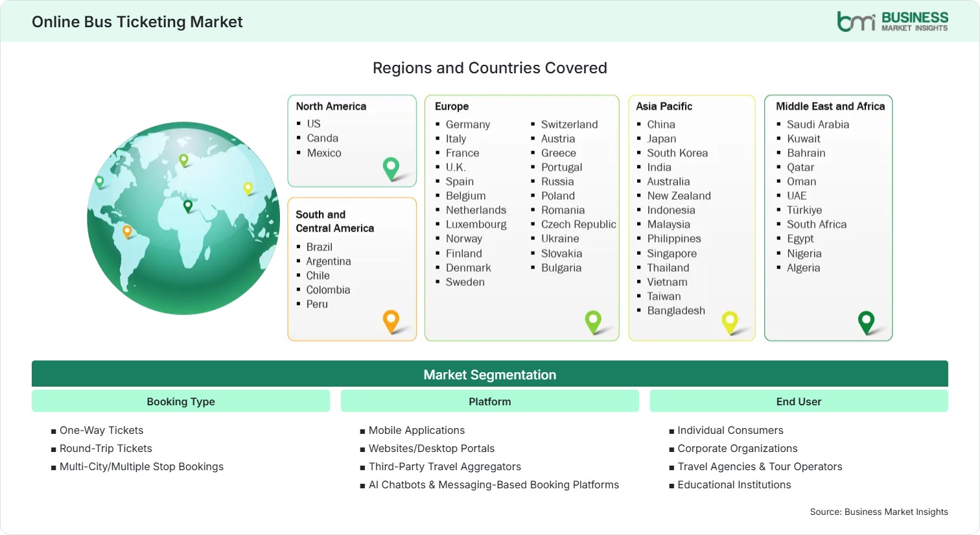Click the Europe heading
Screen dimensions: 980x535
pyautogui.click(x=452, y=106)
